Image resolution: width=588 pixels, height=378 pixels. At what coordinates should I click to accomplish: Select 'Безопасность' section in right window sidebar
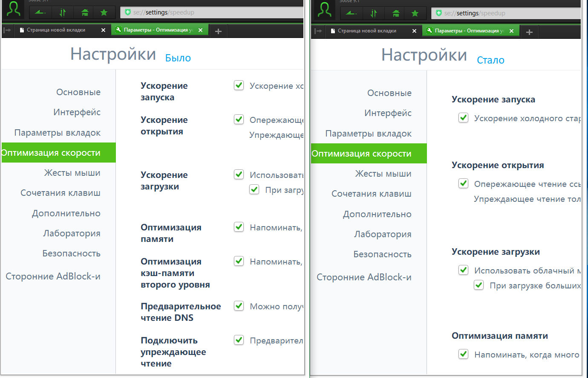click(382, 254)
